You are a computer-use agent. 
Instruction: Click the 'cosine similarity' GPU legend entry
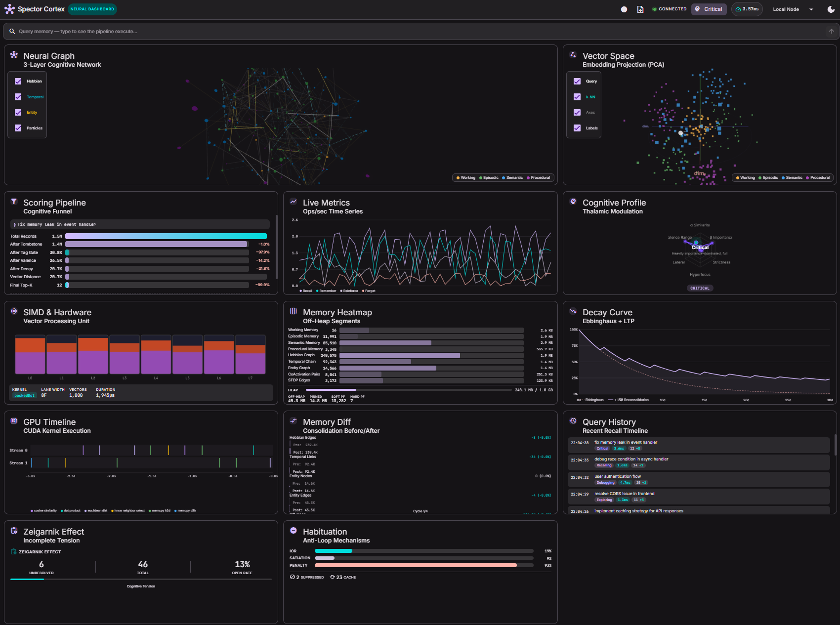pos(44,511)
